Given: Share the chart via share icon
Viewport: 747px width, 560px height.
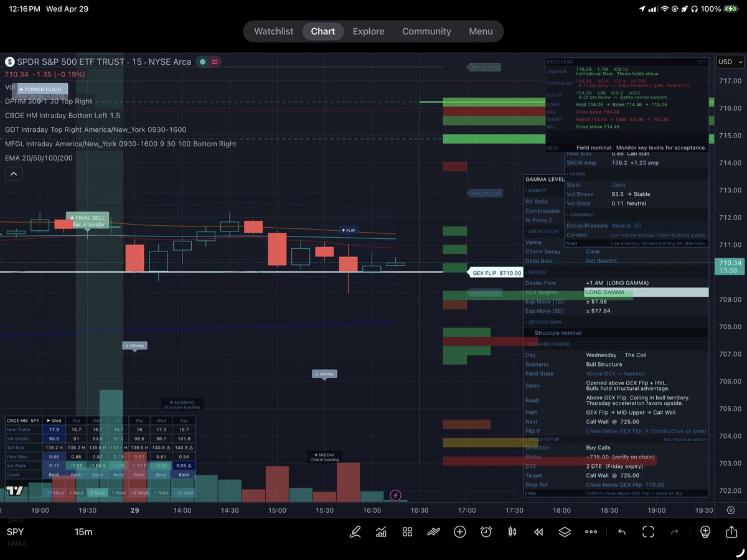Looking at the screenshot, I should [731, 532].
